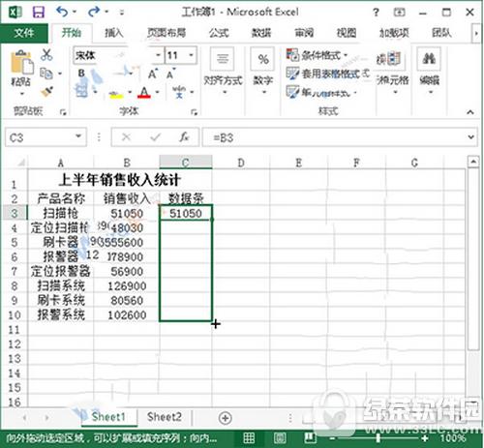Expand the Name Box dropdown arrow
The height and width of the screenshot is (448, 484).
[78, 136]
